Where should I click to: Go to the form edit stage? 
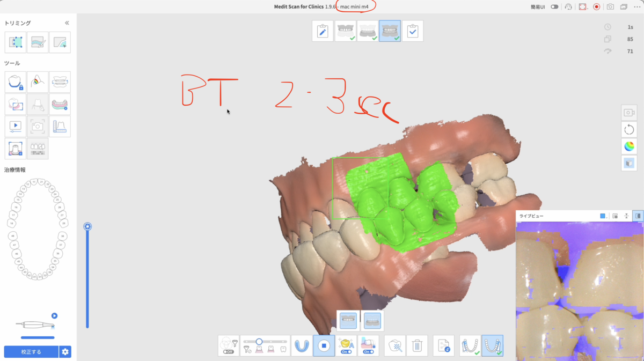323,31
